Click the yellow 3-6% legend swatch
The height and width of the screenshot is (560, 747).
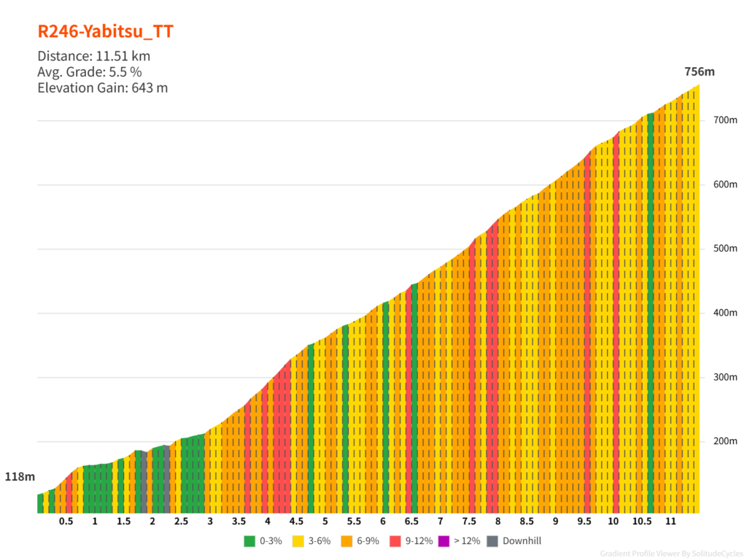298,541
